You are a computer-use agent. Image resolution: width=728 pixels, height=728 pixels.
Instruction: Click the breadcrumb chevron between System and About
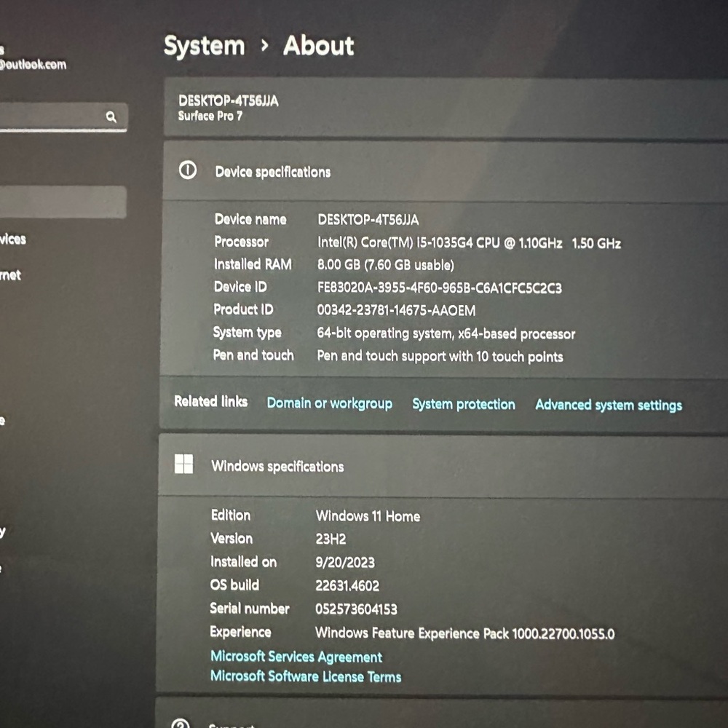click(265, 45)
